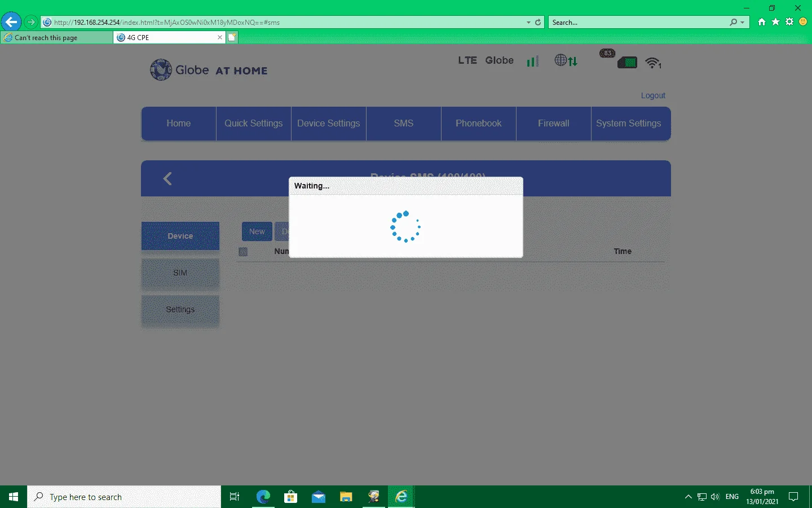Launch Microsoft Edge from taskbar
Image resolution: width=812 pixels, height=508 pixels.
pos(263,497)
